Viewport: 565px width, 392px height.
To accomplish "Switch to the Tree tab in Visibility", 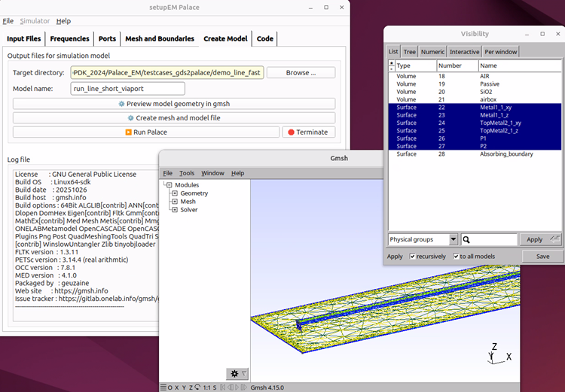I will pyautogui.click(x=409, y=52).
